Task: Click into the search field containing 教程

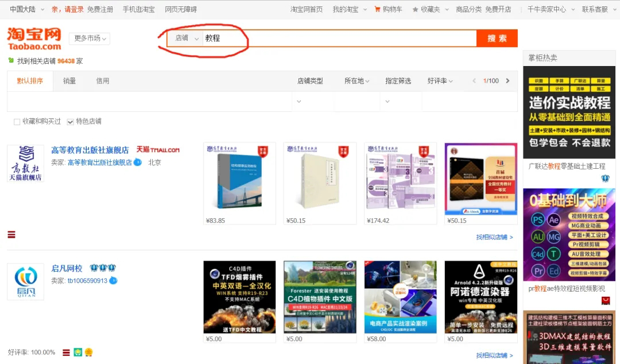Action: (340, 38)
